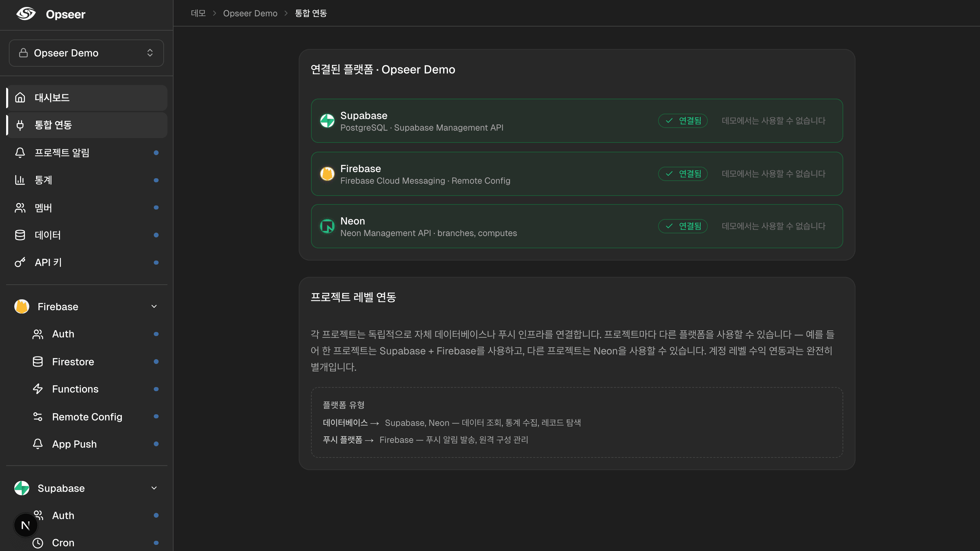Click the Firebase logo in sidebar section
The height and width of the screenshot is (551, 980).
click(22, 306)
